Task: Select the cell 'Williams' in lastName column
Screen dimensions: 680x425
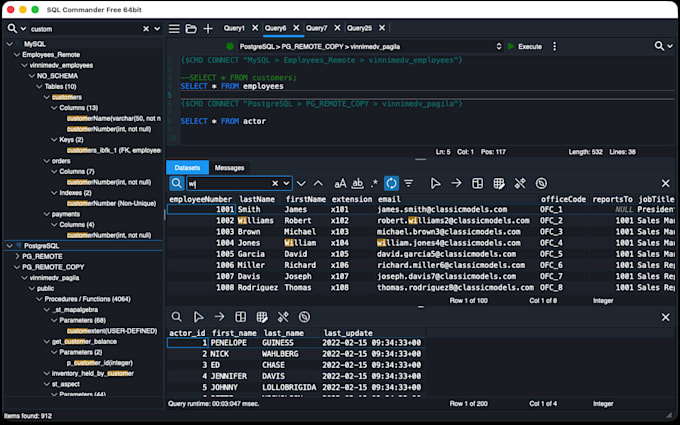Action: pyautogui.click(x=256, y=221)
